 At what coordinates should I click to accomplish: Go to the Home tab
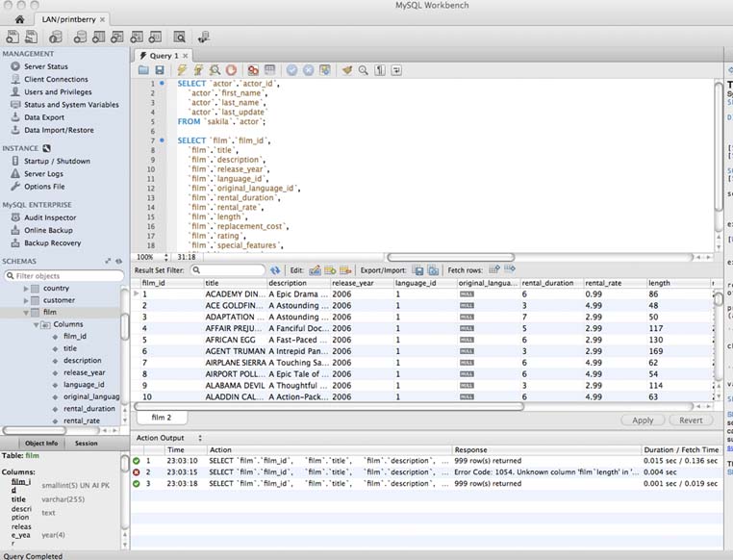19,19
